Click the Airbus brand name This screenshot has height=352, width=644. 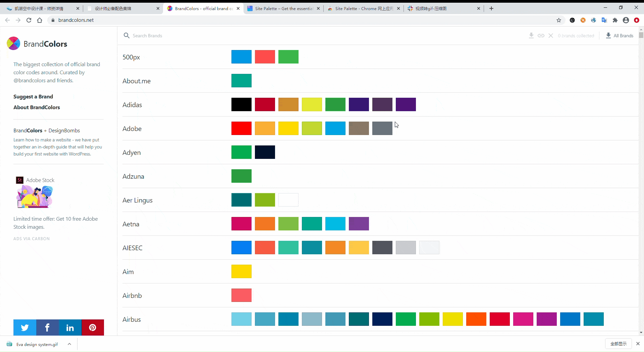pos(131,319)
